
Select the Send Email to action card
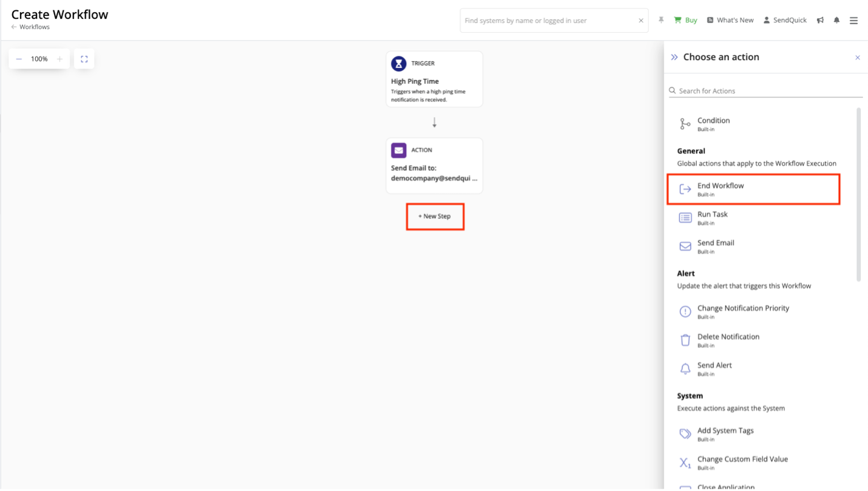pyautogui.click(x=435, y=166)
